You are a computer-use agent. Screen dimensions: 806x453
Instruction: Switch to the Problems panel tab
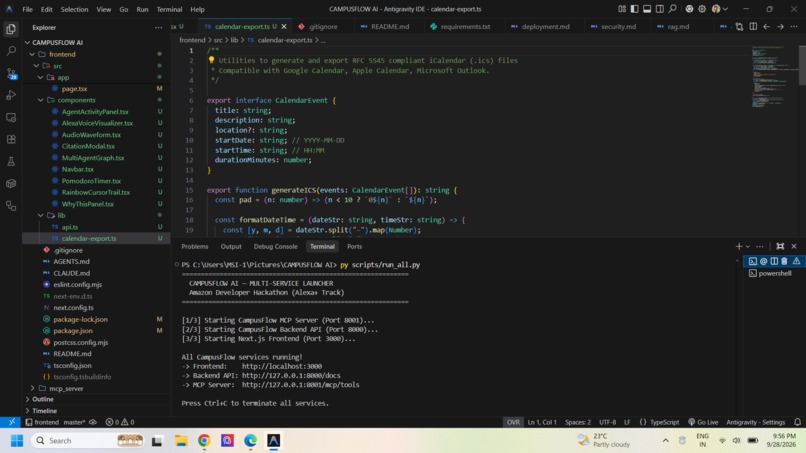[x=195, y=246]
